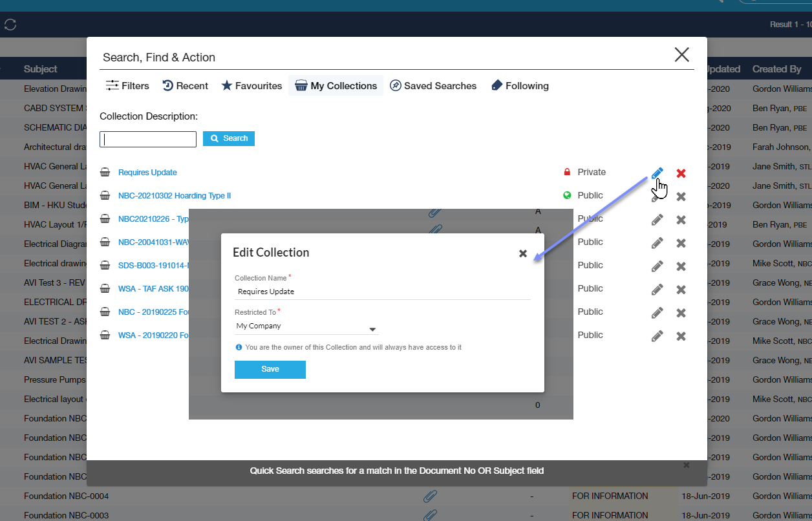Remove the WSA - TAF ASK collection
The width and height of the screenshot is (812, 521).
point(681,290)
